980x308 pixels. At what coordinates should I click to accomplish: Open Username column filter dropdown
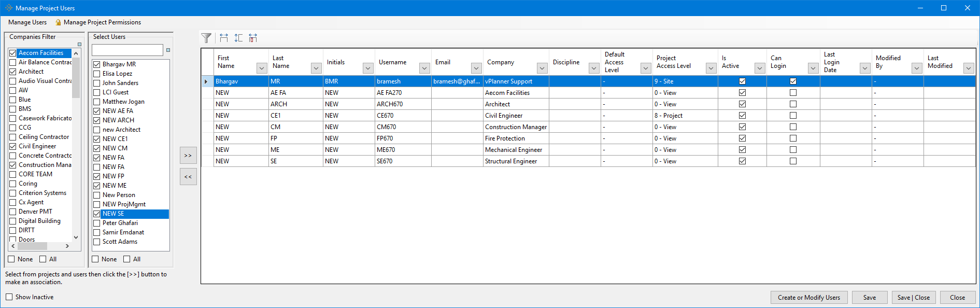coord(424,68)
